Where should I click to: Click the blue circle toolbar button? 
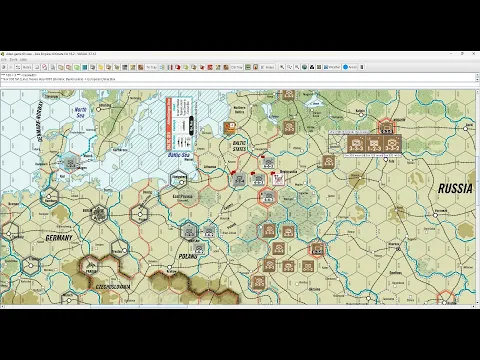pyautogui.click(x=350, y=67)
